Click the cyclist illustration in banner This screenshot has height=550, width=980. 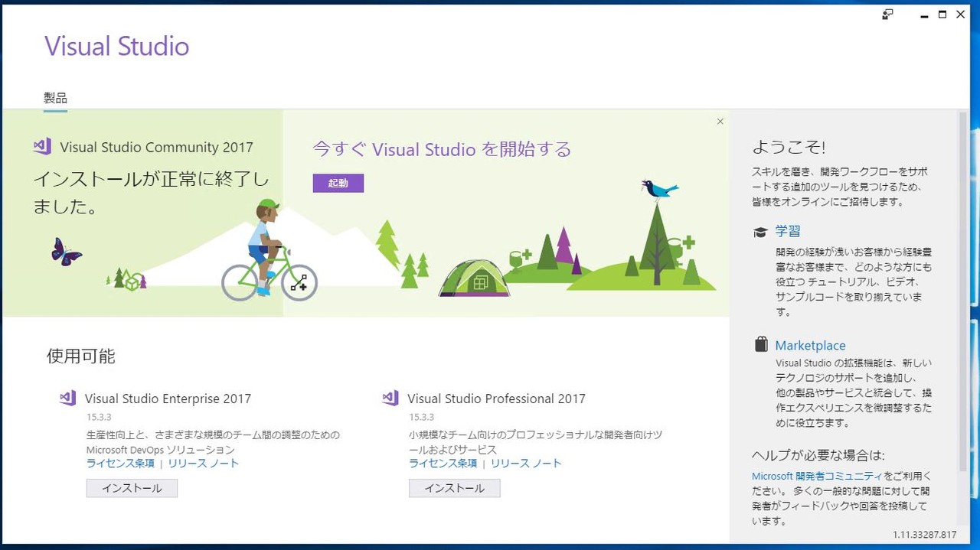269,250
